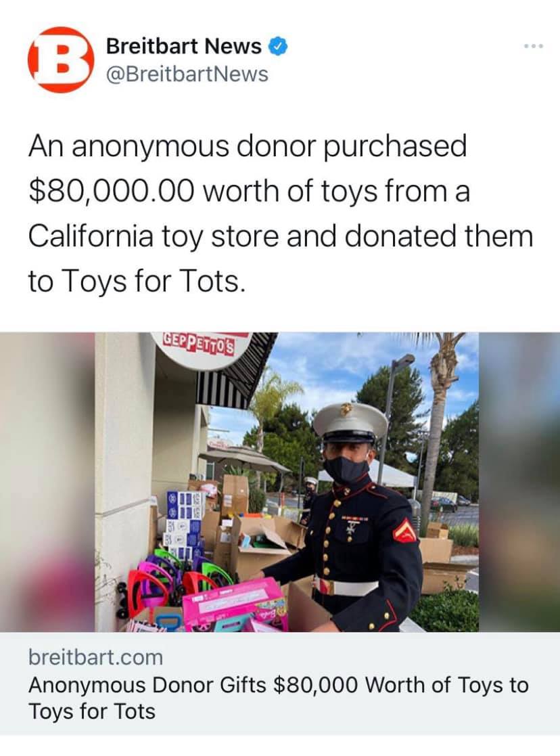Click the blurred right margin of image
The image size is (560, 756).
pos(519,482)
